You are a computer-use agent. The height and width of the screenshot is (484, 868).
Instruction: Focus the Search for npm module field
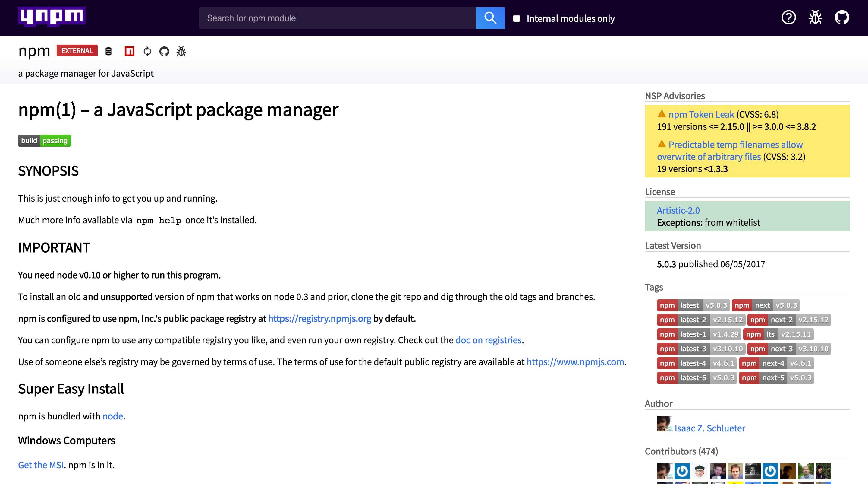(x=337, y=18)
